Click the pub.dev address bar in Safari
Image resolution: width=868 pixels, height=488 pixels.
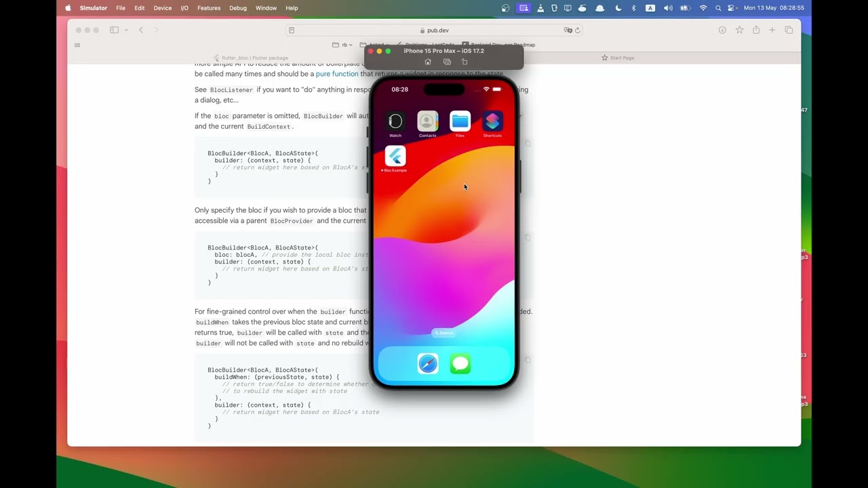(x=434, y=30)
